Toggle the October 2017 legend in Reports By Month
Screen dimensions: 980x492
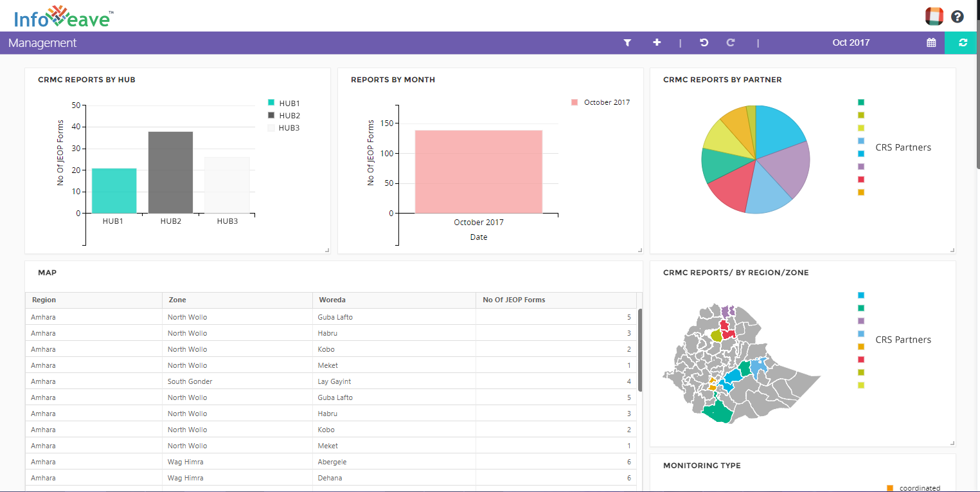point(600,102)
